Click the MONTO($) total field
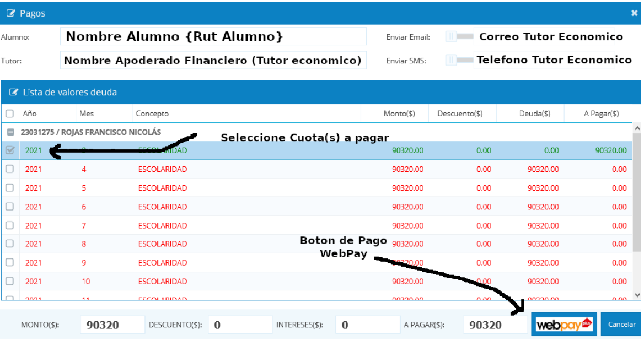 coord(112,325)
